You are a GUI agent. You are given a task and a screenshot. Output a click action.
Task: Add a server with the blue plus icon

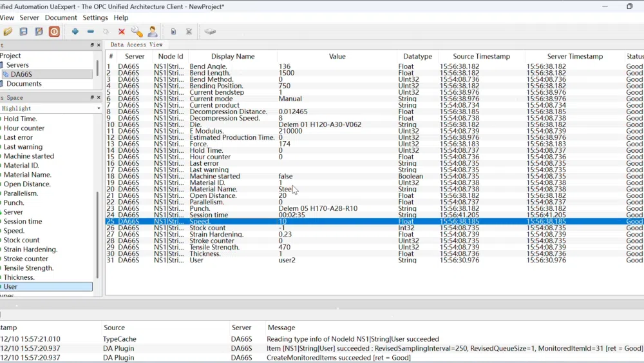click(x=75, y=32)
